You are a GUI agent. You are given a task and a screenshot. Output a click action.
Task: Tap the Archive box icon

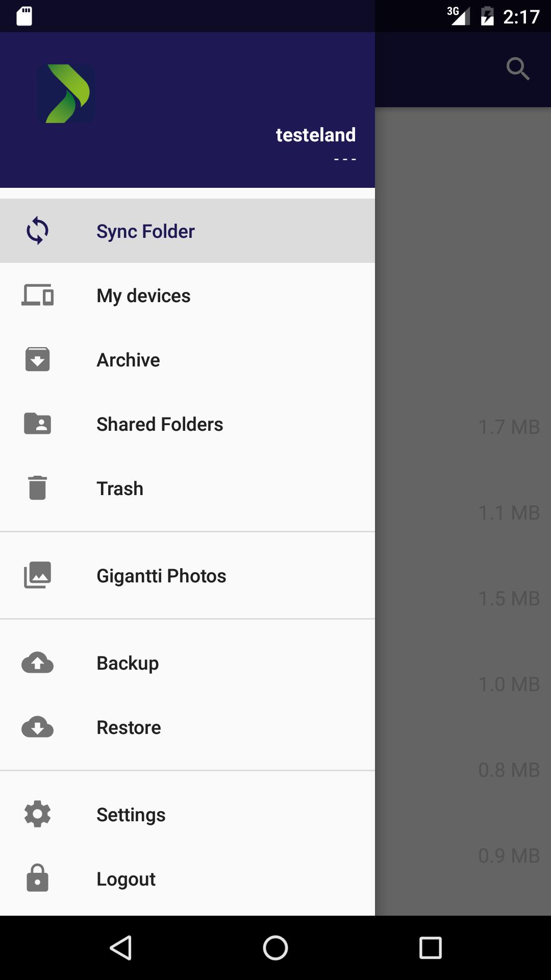[x=37, y=359]
